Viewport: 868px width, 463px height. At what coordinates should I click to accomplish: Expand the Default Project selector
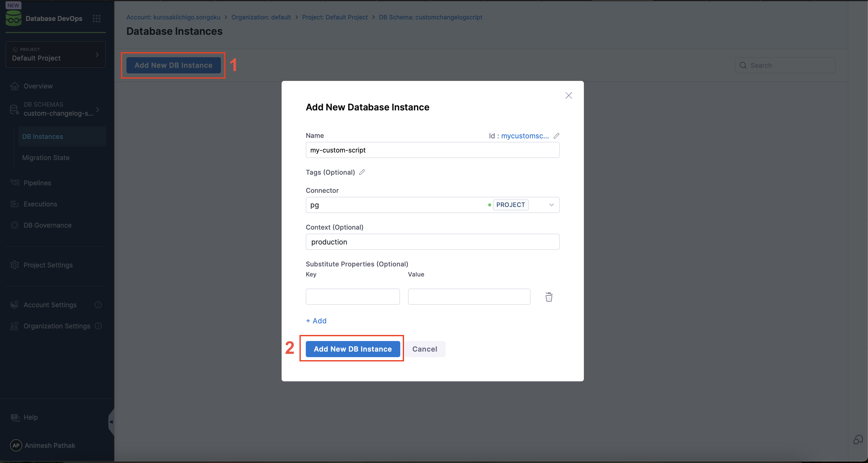pos(97,55)
